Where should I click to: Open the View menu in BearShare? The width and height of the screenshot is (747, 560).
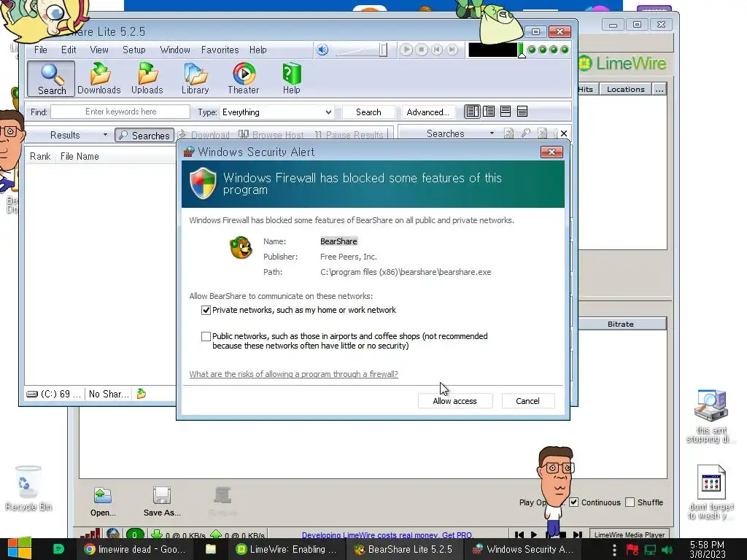click(99, 50)
